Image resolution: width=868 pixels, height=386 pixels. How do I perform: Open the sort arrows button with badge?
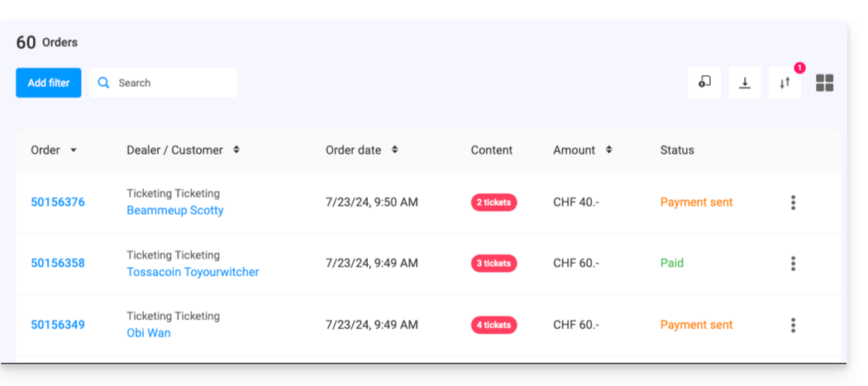(x=785, y=83)
